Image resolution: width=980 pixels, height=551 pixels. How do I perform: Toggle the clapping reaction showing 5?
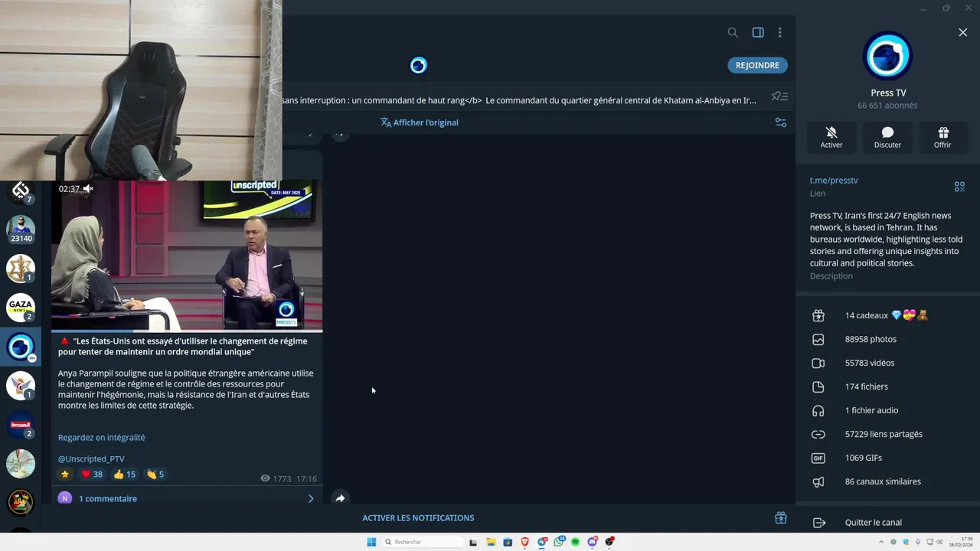pyautogui.click(x=155, y=474)
